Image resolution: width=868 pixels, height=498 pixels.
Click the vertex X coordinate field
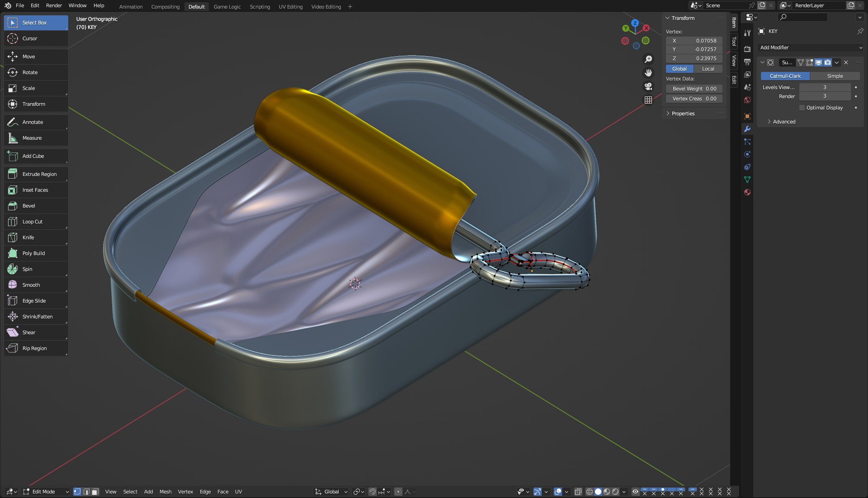[694, 41]
